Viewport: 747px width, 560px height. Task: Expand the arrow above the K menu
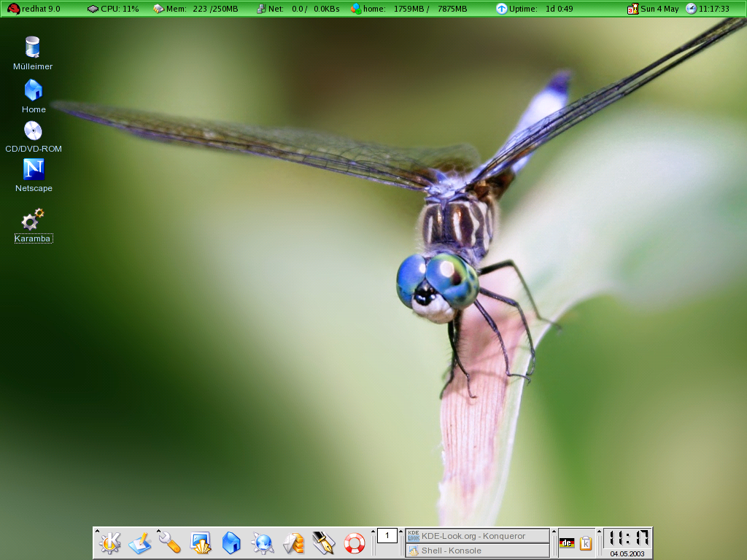[x=97, y=531]
